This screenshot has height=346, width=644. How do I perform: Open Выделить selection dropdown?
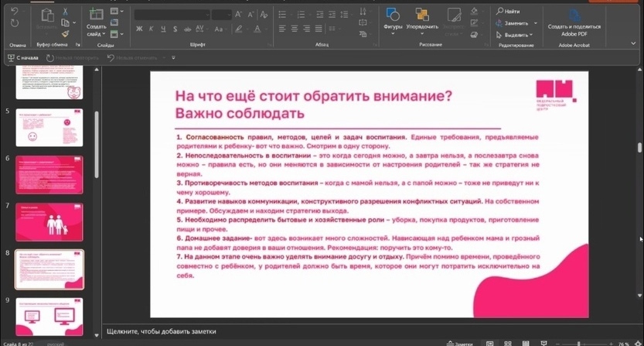[x=515, y=35]
